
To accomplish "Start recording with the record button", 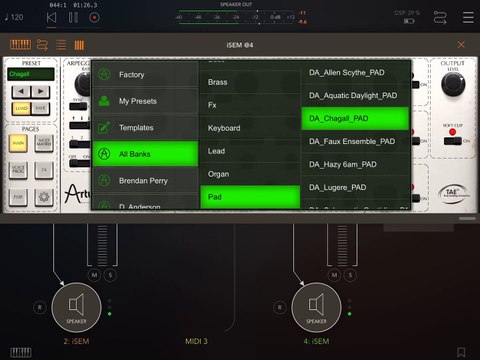I will tap(94, 17).
